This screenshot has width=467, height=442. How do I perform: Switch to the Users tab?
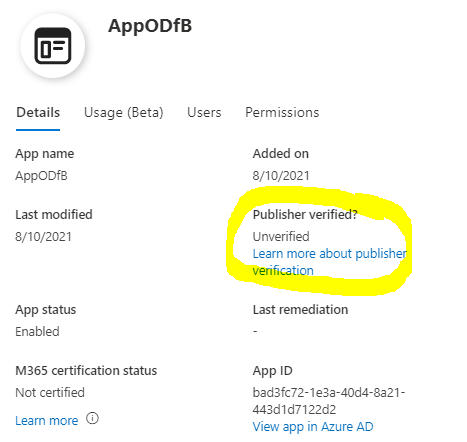pos(204,113)
